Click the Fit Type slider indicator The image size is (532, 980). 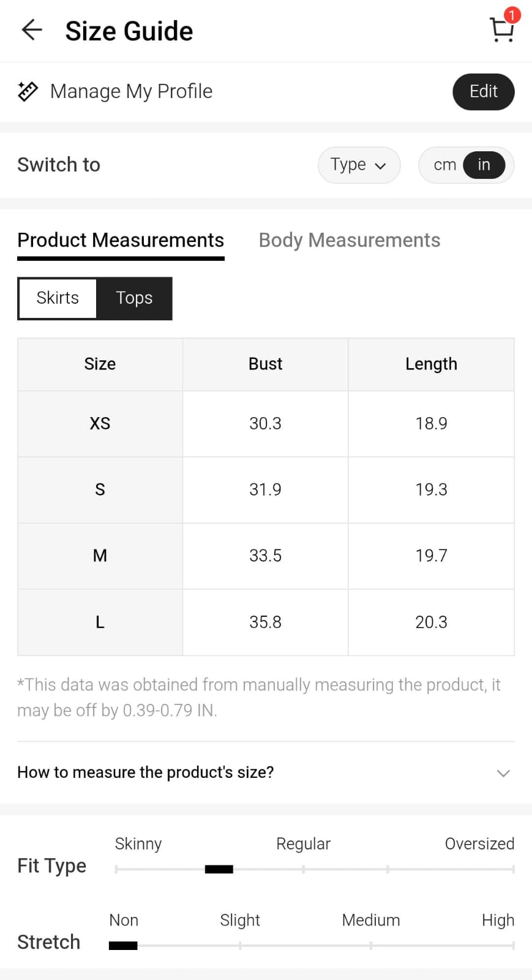(x=219, y=869)
